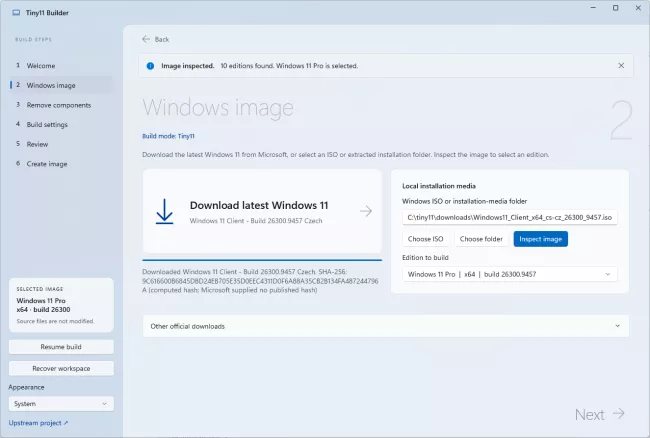Viewport: 650px width, 438px height.
Task: Open the Edition to build dropdown
Action: point(509,274)
